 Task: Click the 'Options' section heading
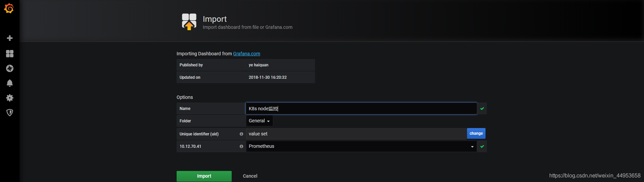point(185,97)
